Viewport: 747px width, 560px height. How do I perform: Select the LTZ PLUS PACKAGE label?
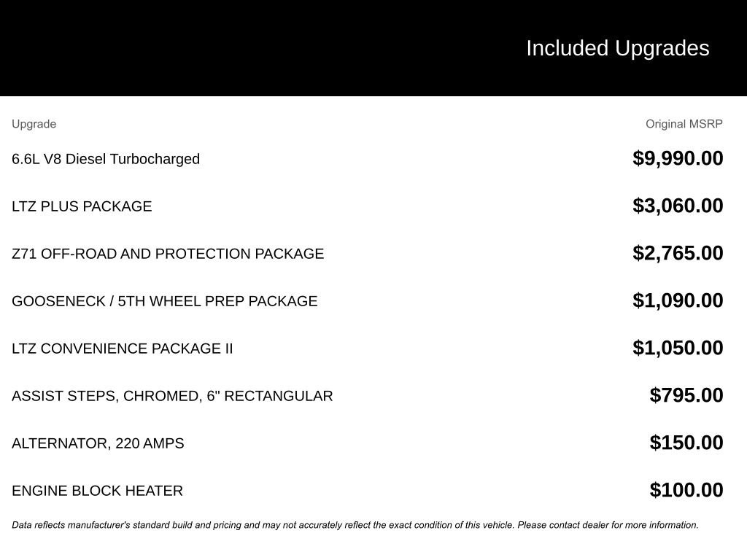tap(82, 206)
